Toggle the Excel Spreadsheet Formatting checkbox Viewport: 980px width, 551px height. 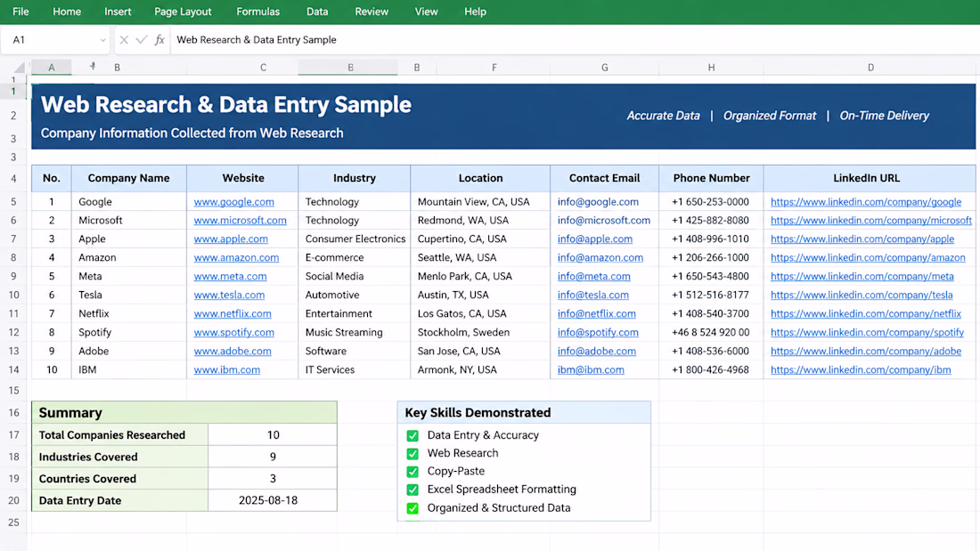[412, 490]
